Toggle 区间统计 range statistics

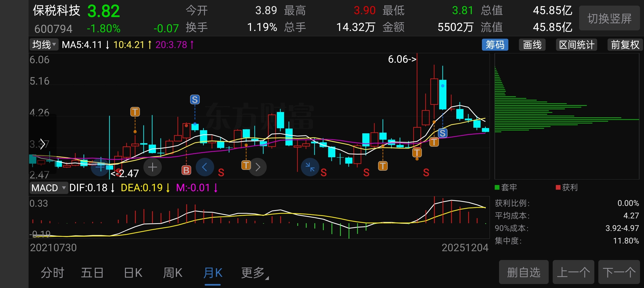(576, 45)
